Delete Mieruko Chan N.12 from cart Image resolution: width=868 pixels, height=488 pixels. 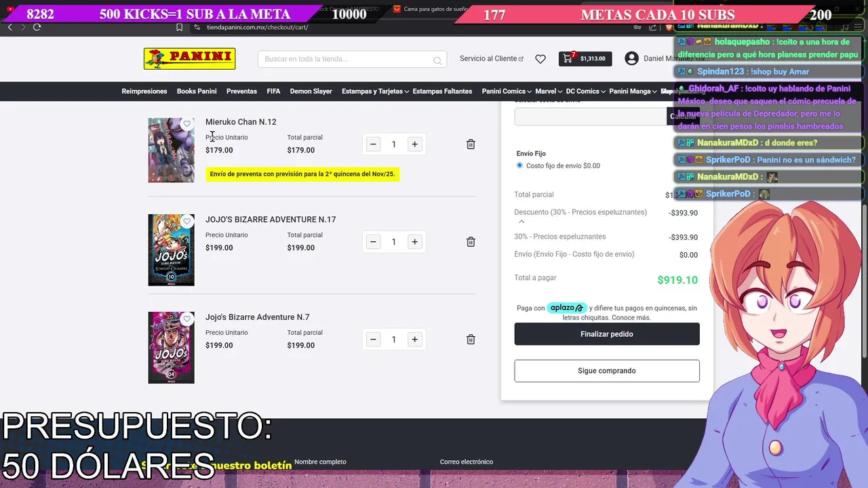471,144
